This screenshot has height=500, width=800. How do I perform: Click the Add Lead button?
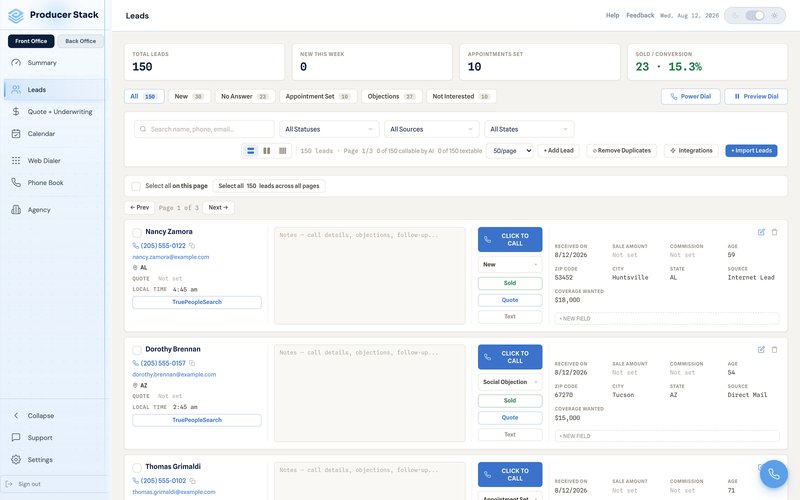click(558, 151)
